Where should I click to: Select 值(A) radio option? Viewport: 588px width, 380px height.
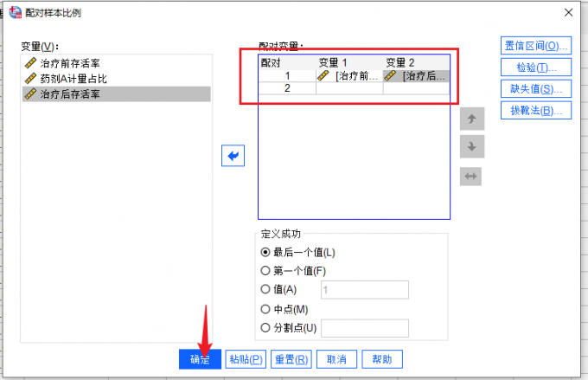[265, 289]
